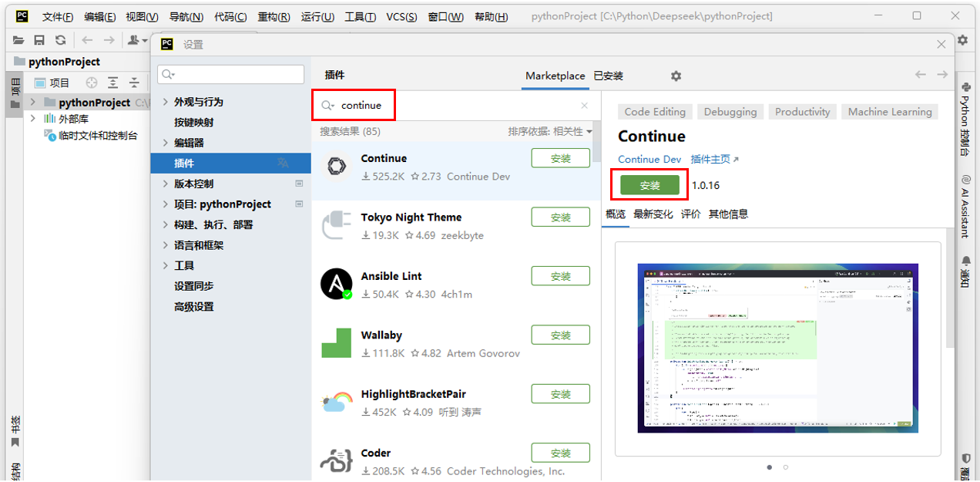Open the Edit (编辑) menu
Image resolution: width=980 pixels, height=482 pixels.
(x=100, y=16)
